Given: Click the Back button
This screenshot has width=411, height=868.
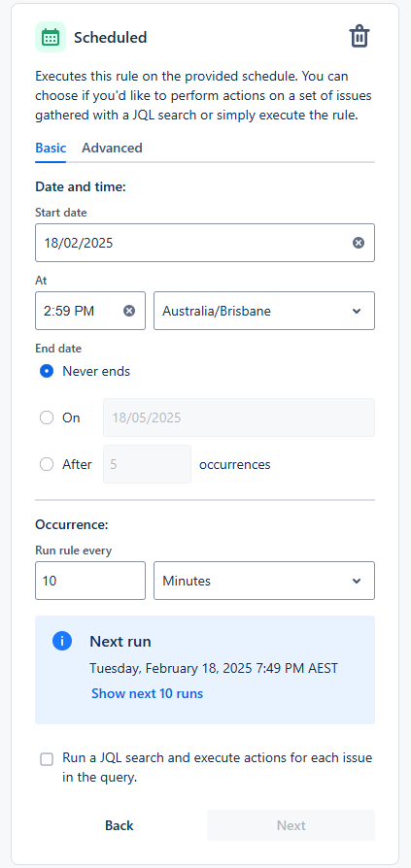Looking at the screenshot, I should (x=120, y=825).
